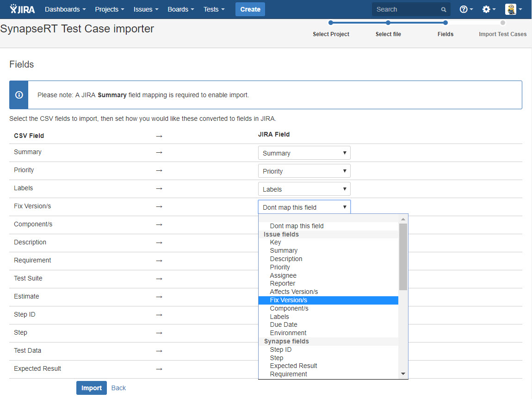
Task: Click the Back link
Action: pyautogui.click(x=118, y=388)
